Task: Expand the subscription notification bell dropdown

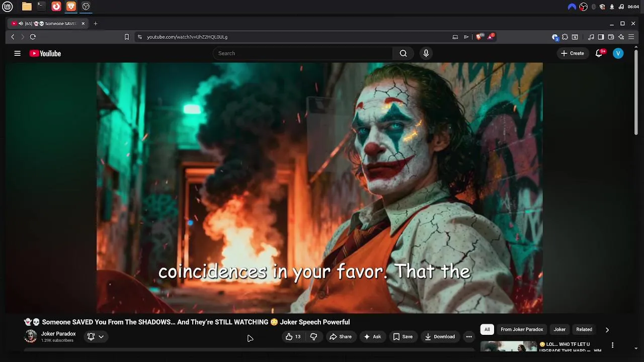Action: (x=96, y=337)
